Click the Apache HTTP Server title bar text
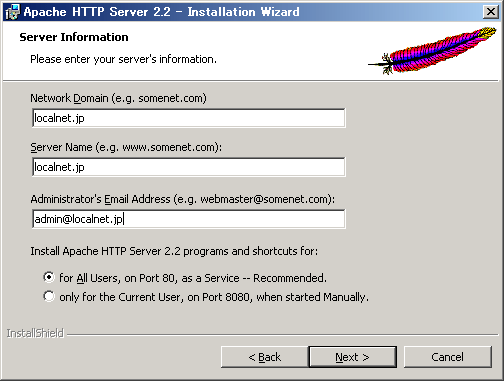This screenshot has height=381, width=504. (x=161, y=12)
